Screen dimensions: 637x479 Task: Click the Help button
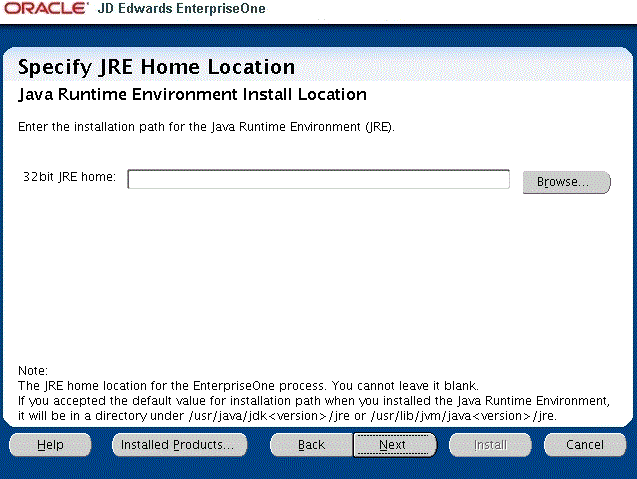point(50,445)
